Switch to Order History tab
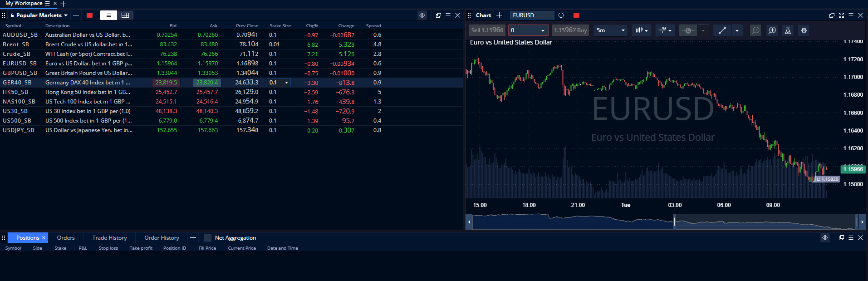Screen dimensions: 868x281 162,238
